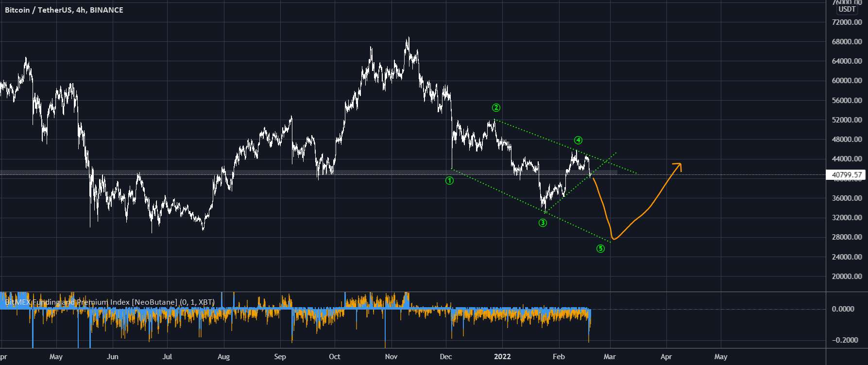Click the 36000.00 price axis label
Screen dimensions: 868x365
point(847,198)
